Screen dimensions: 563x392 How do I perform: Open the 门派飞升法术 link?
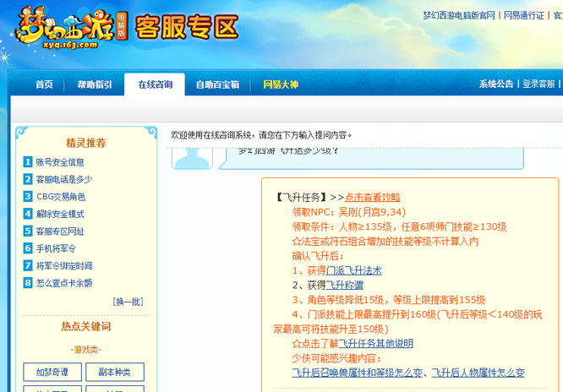[353, 270]
